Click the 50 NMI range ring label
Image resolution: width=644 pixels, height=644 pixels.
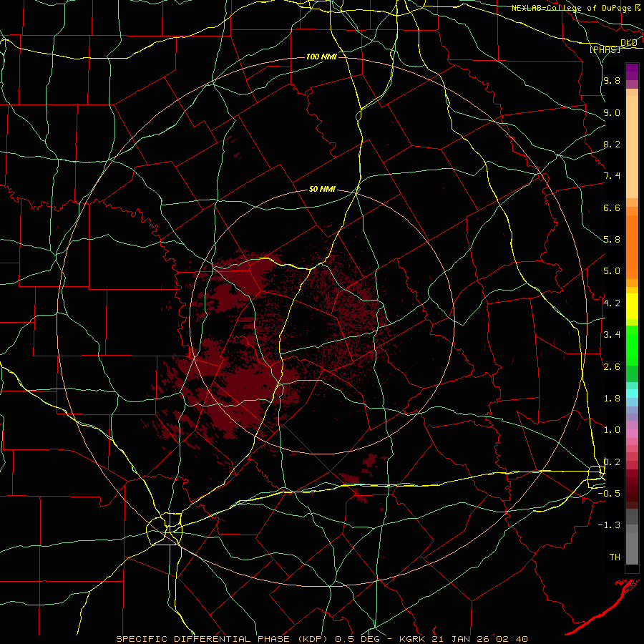(x=323, y=190)
